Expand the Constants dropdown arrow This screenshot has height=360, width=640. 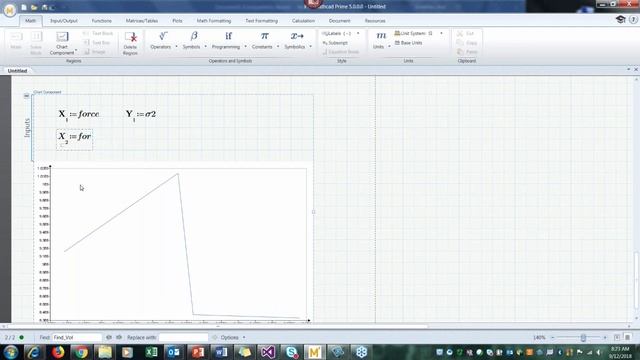pyautogui.click(x=278, y=47)
